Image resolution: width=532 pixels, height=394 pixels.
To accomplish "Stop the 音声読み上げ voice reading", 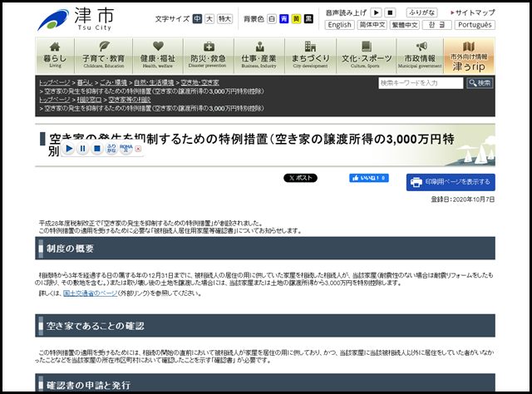I will pos(390,13).
